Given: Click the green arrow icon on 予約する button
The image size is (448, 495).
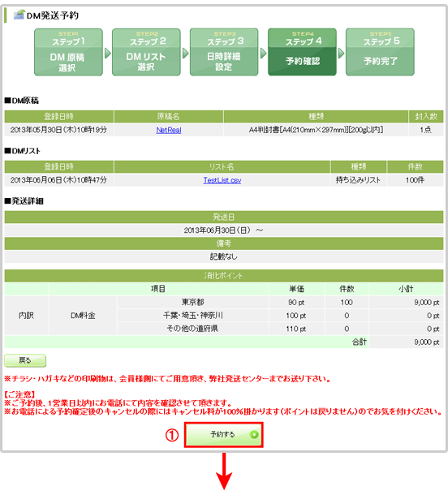Looking at the screenshot, I should [x=254, y=435].
